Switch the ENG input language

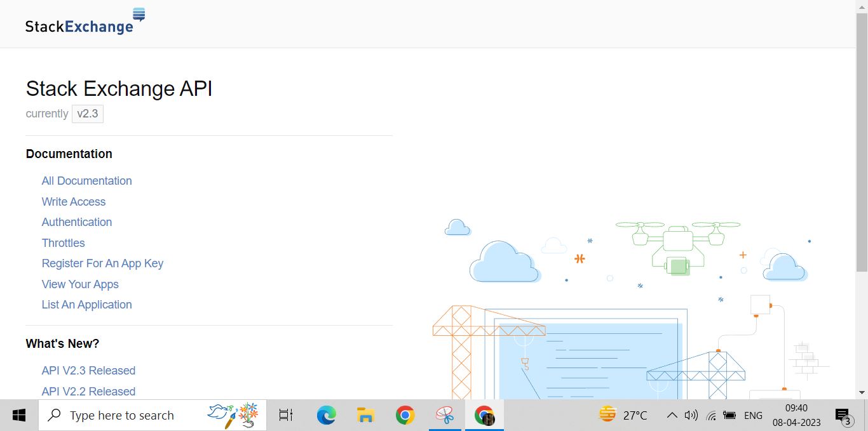753,415
